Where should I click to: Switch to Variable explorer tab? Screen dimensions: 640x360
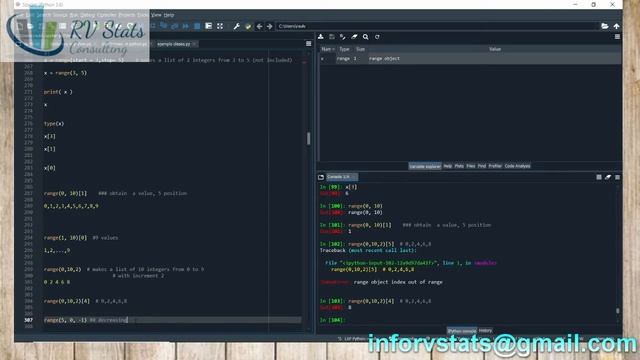425,166
